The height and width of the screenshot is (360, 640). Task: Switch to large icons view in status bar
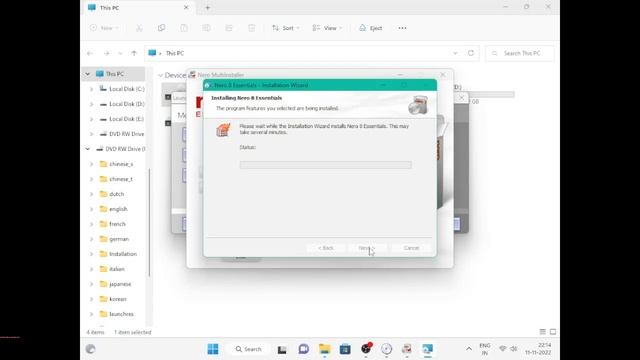[553, 332]
